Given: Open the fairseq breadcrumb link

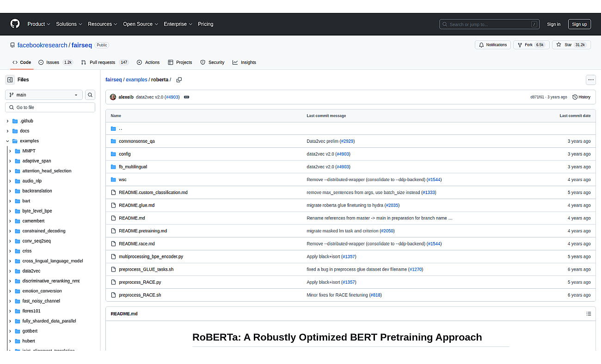Looking at the screenshot, I should click(x=114, y=79).
